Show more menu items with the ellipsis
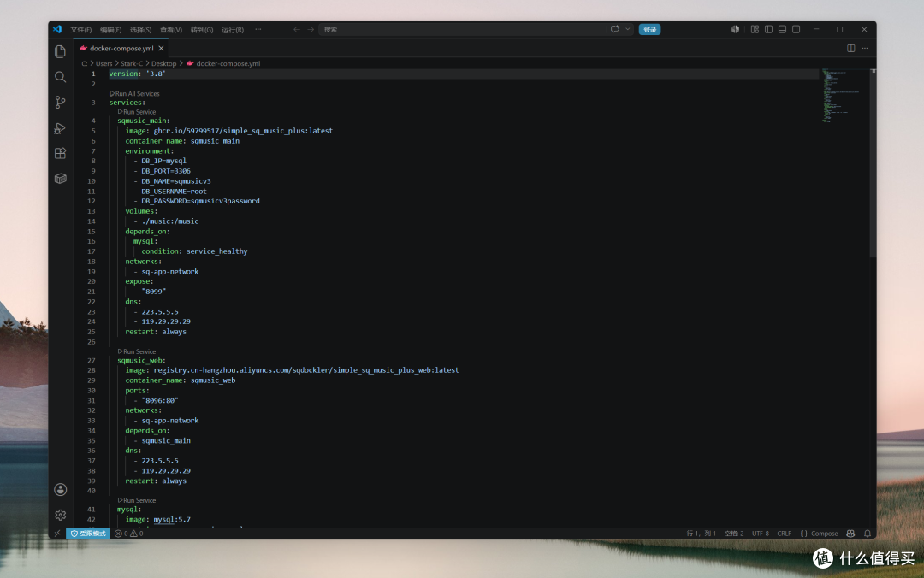Viewport: 924px width, 578px height. [258, 29]
